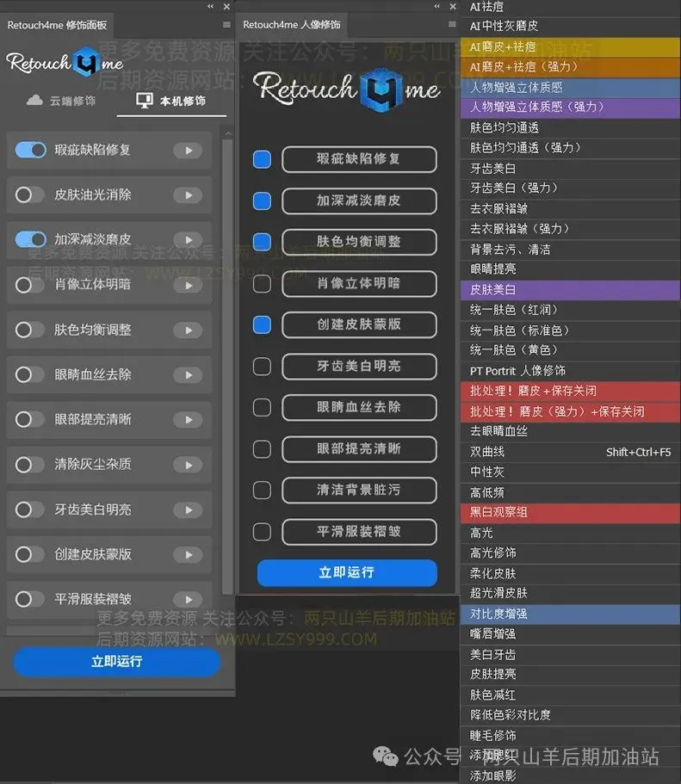This screenshot has width=681, height=784.
Task: Run 清除灰尘杂质 with its play icon
Action: (x=189, y=465)
